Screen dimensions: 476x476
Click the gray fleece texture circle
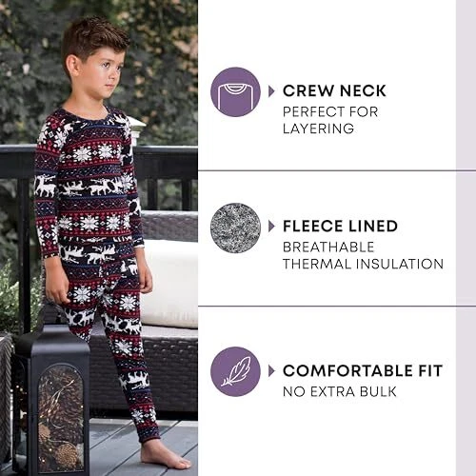click(x=235, y=228)
